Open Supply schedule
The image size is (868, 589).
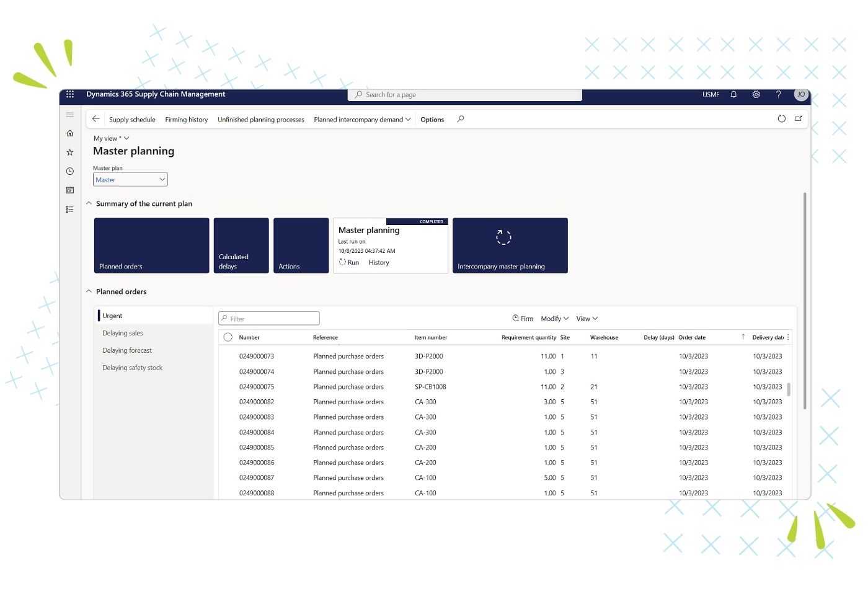pyautogui.click(x=132, y=120)
